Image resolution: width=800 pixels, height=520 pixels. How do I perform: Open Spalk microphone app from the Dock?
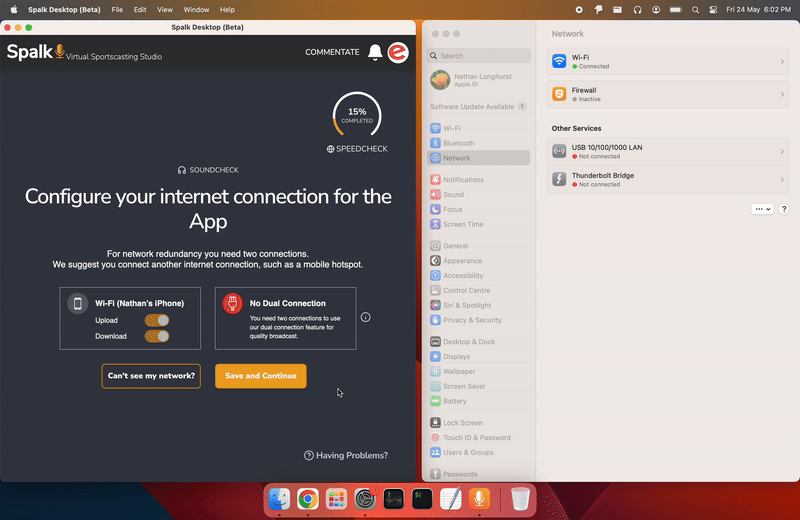[479, 499]
